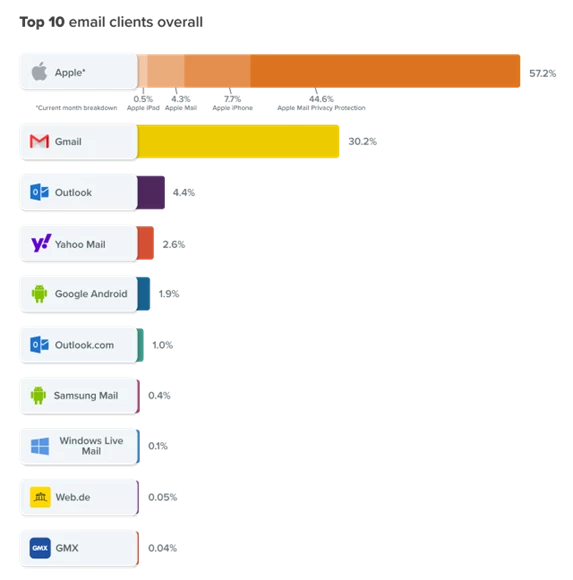
Task: Click the Web.de yellow icon
Action: coord(40,497)
